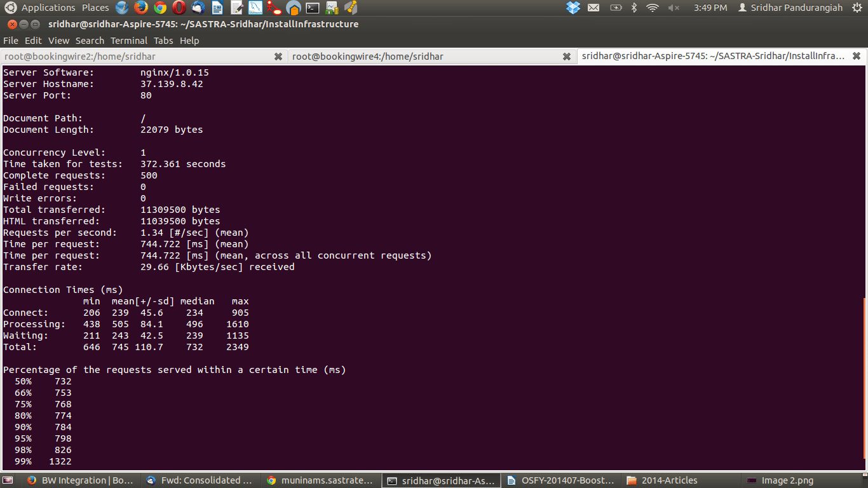Image resolution: width=868 pixels, height=488 pixels.
Task: Open the Terminal menu in menu bar
Action: (128, 41)
